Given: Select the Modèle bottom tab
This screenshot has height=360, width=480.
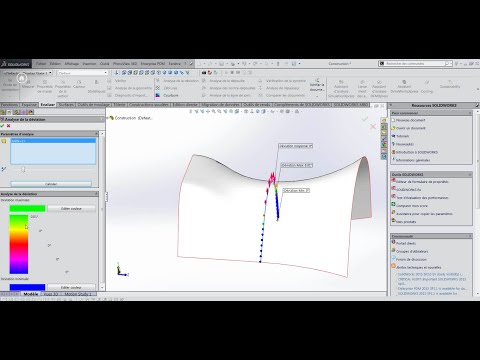Looking at the screenshot, I should pos(31,294).
